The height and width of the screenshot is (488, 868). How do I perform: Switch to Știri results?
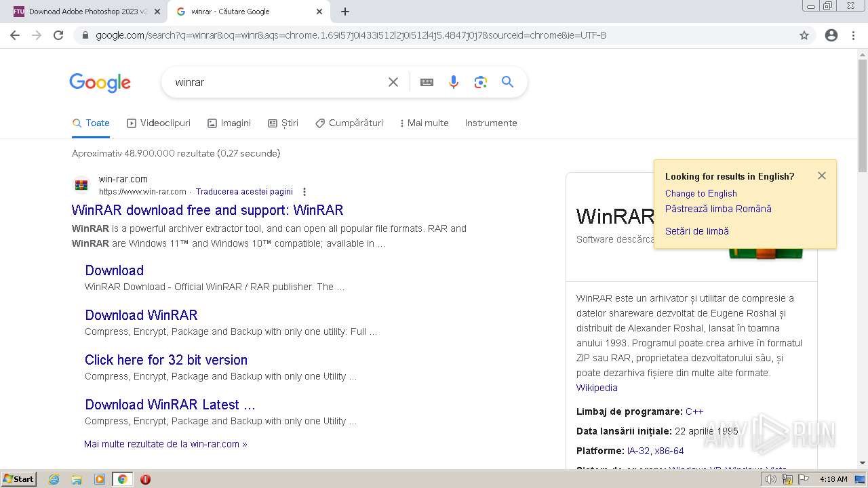[283, 123]
